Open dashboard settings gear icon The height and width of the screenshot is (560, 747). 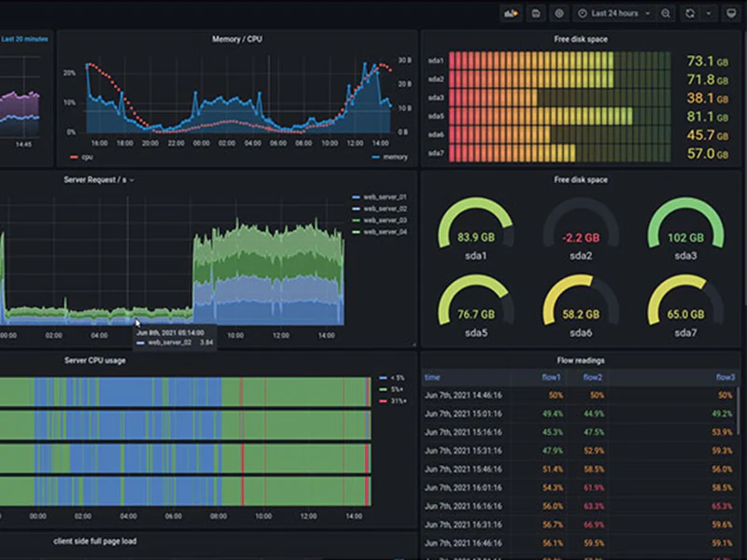[559, 13]
